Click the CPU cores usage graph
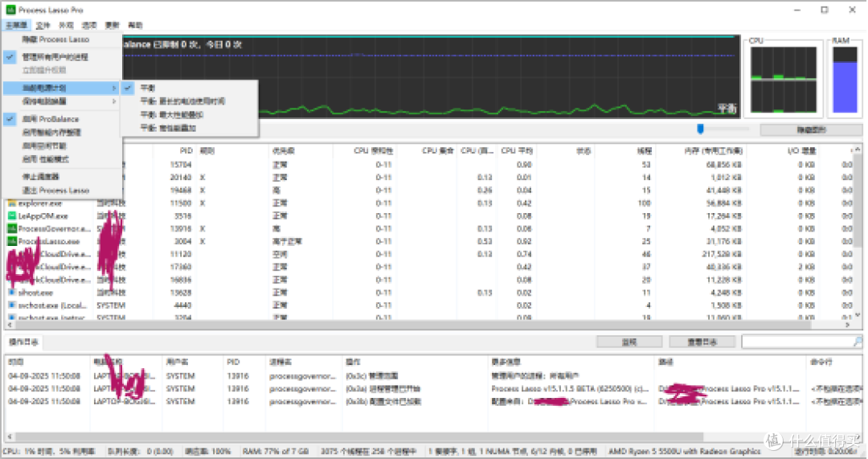 click(x=784, y=79)
